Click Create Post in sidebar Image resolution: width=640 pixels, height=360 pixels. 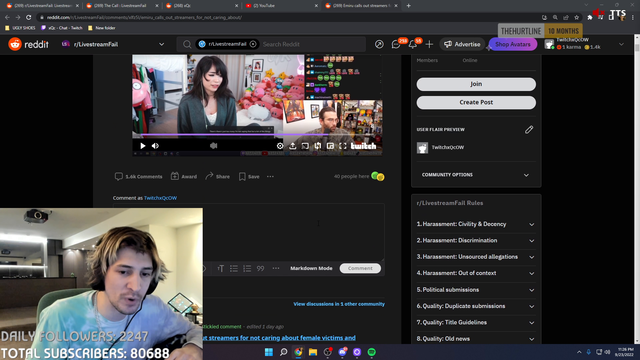(476, 102)
